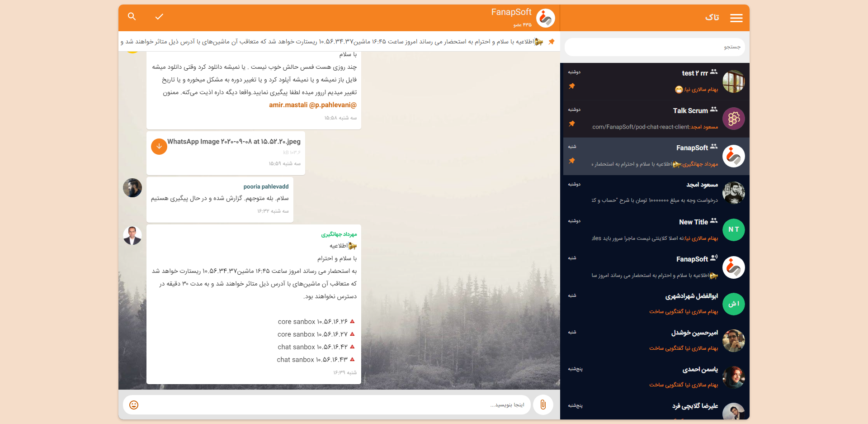
Task: Click the تاک app title
Action: pyautogui.click(x=712, y=17)
